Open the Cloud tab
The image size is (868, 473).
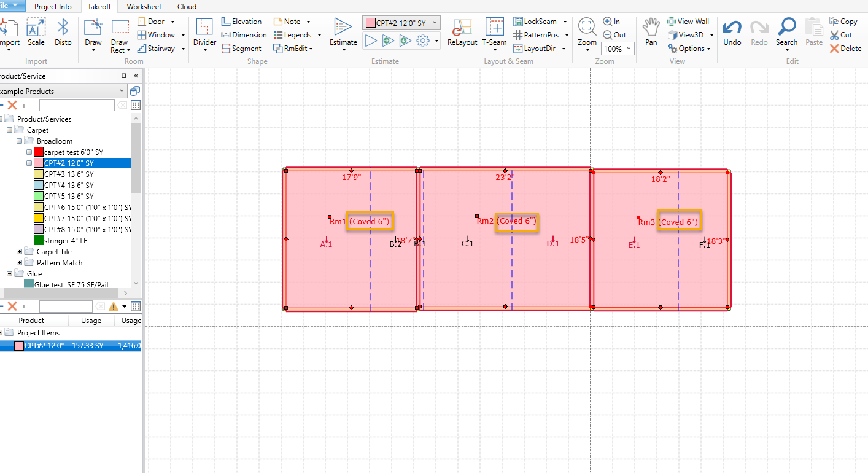[187, 7]
